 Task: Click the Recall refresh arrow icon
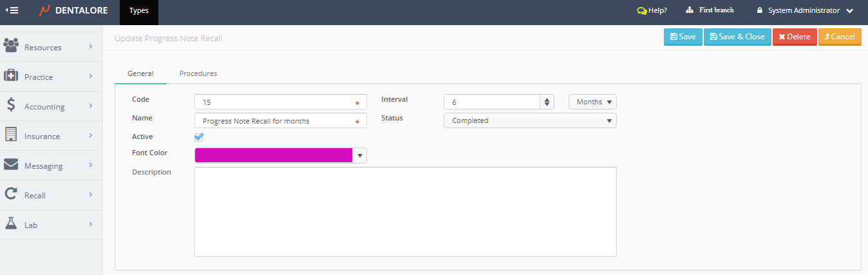[x=11, y=194]
